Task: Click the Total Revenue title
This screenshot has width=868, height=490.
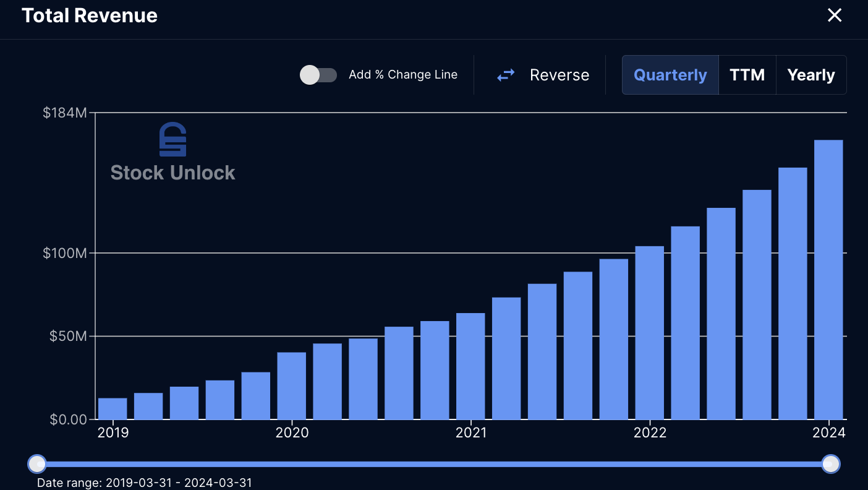Action: click(x=90, y=15)
